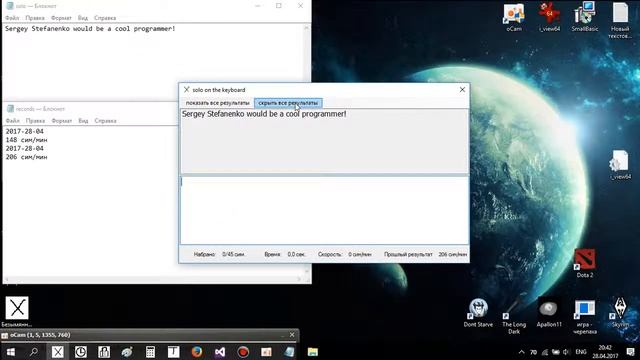Open Формат menu in records Notepad
The image size is (640, 360).
(x=62, y=121)
